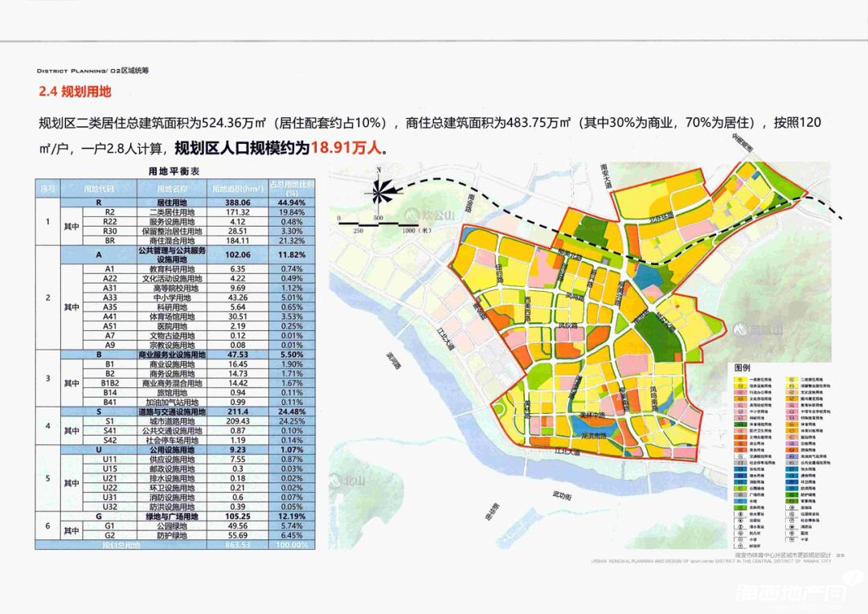868x614 pixels.
Task: Click the code cell R22
Action: [x=109, y=222]
